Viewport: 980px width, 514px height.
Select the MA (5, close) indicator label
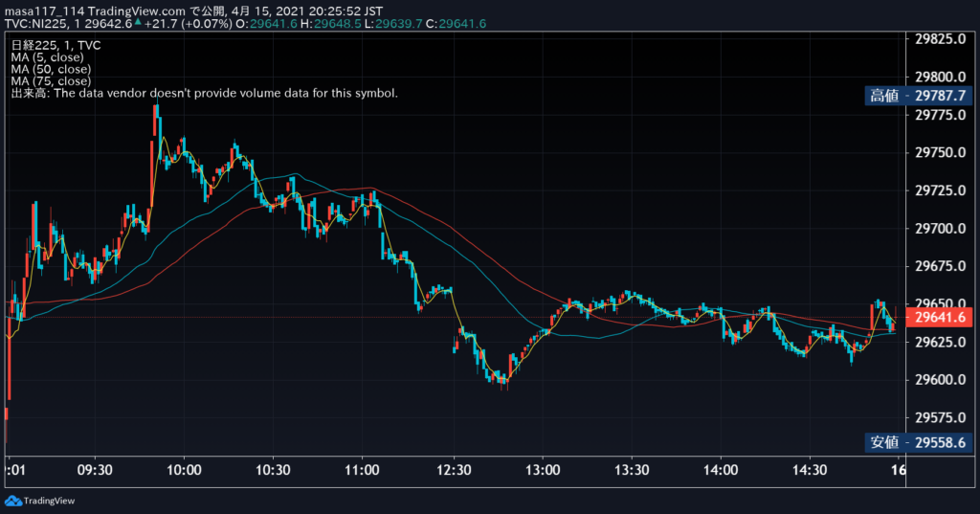(x=47, y=56)
